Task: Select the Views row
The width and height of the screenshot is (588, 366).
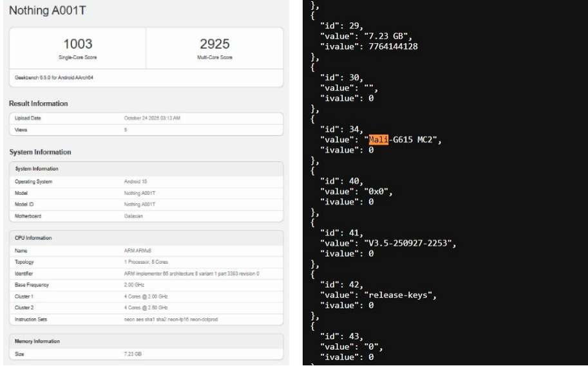Action: 146,129
